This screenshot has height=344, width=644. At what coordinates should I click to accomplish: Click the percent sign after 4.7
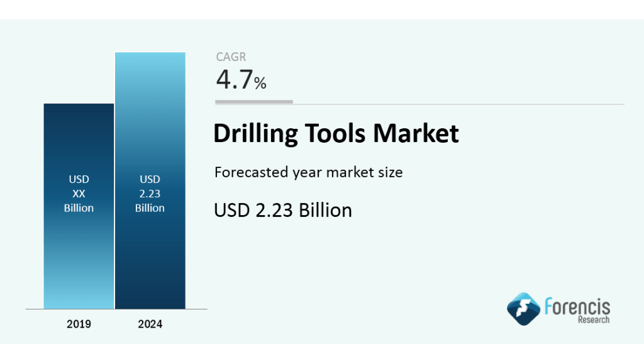pos(260,83)
